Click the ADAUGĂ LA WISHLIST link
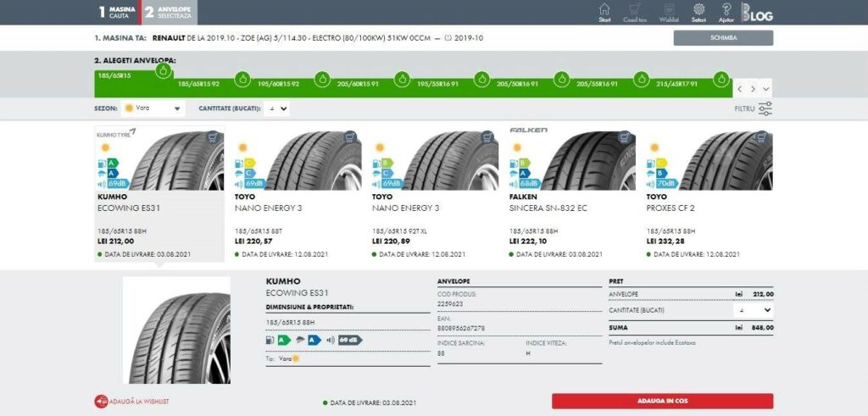Screen dimensions: 868x416 (x=140, y=402)
